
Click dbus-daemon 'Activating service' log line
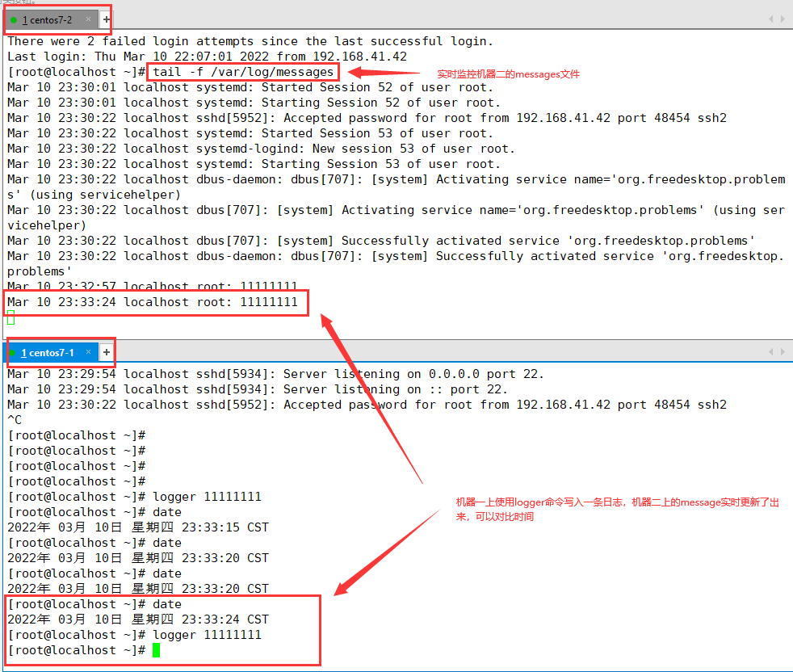click(396, 187)
